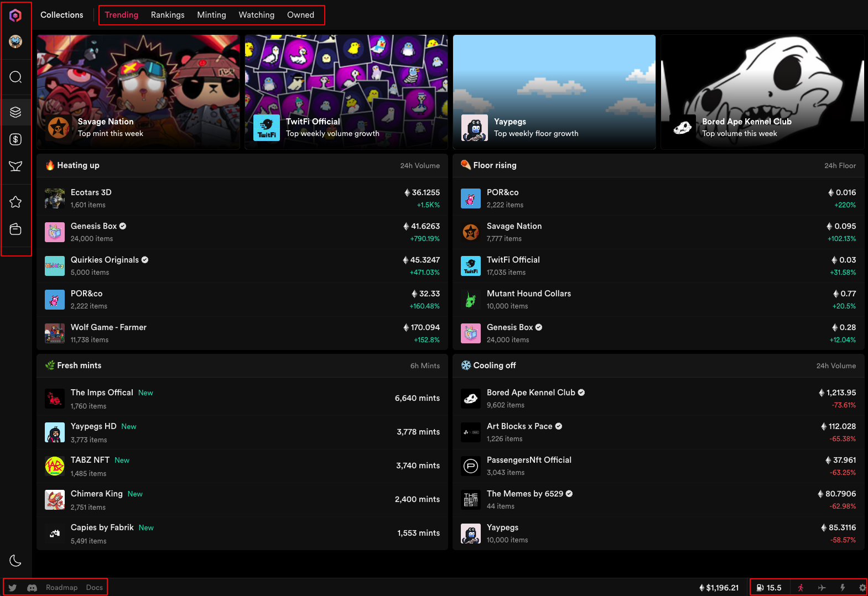Click POR&co icon in Floor rising
The height and width of the screenshot is (596, 868).
[471, 198]
